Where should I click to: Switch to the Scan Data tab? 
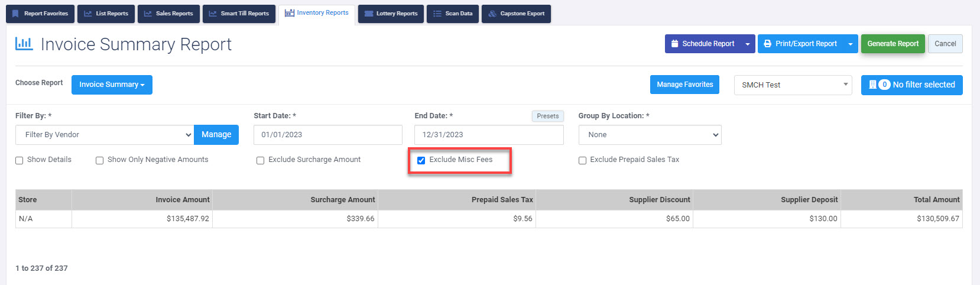click(x=453, y=14)
